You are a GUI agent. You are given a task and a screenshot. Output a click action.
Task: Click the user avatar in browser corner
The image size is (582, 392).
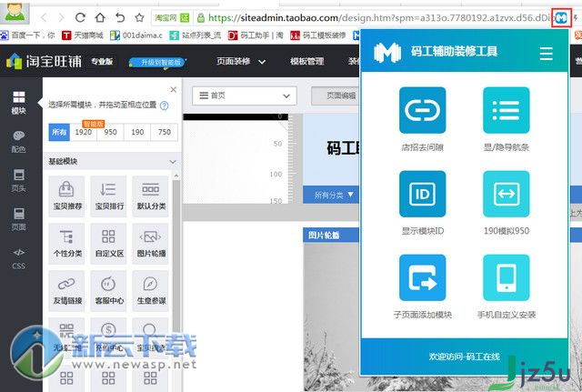(15, 12)
